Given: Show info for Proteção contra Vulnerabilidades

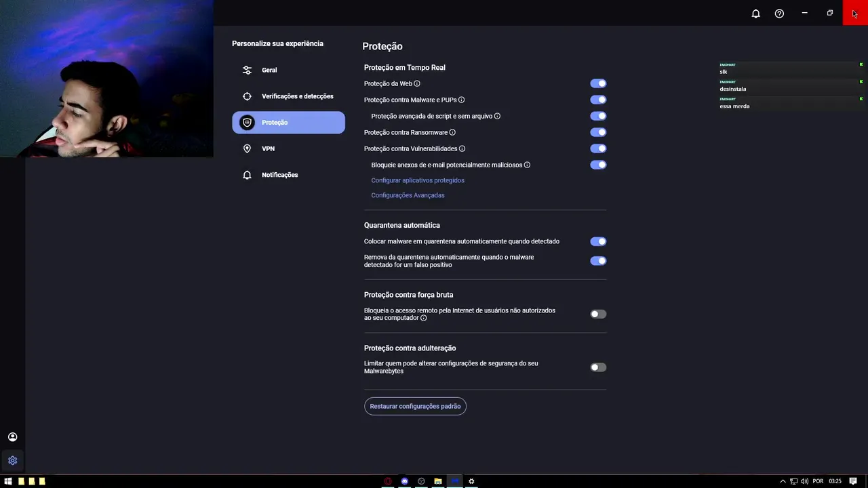Looking at the screenshot, I should (x=462, y=149).
